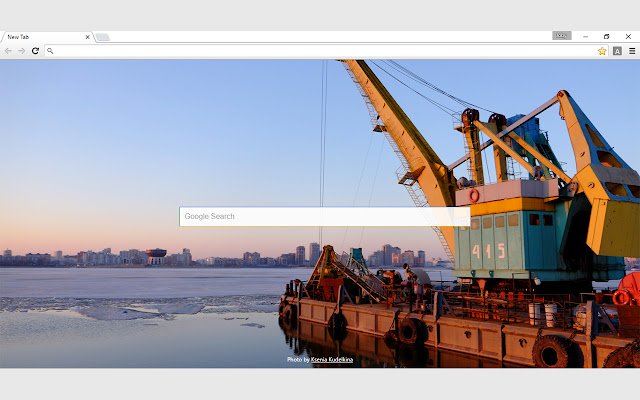Go back with the back arrow

point(8,51)
